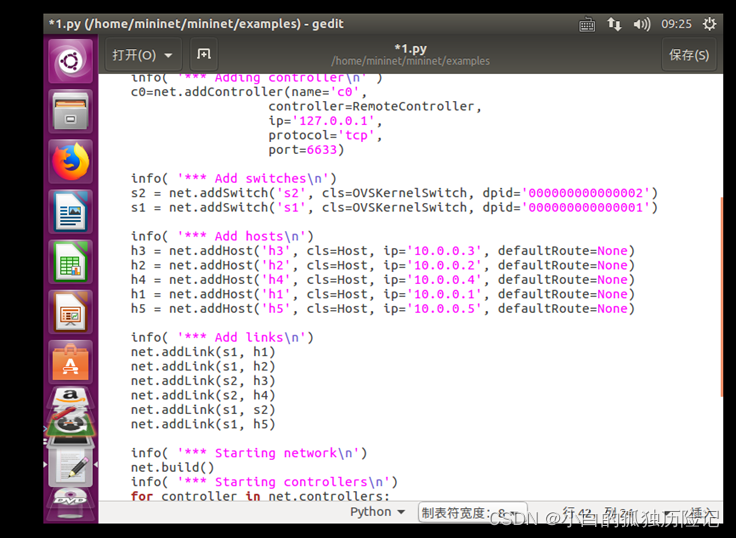
Task: Place cursor on the s2 addSwitch line
Action: pos(394,193)
